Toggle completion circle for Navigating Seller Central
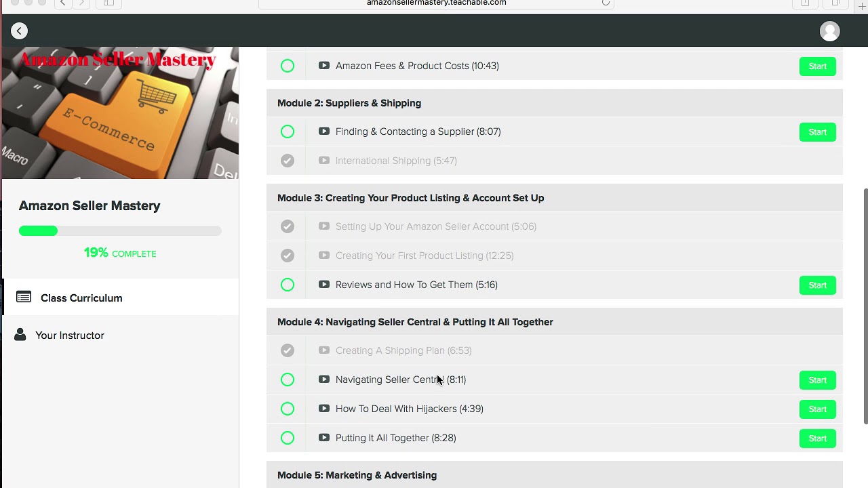This screenshot has width=868, height=488. [288, 380]
